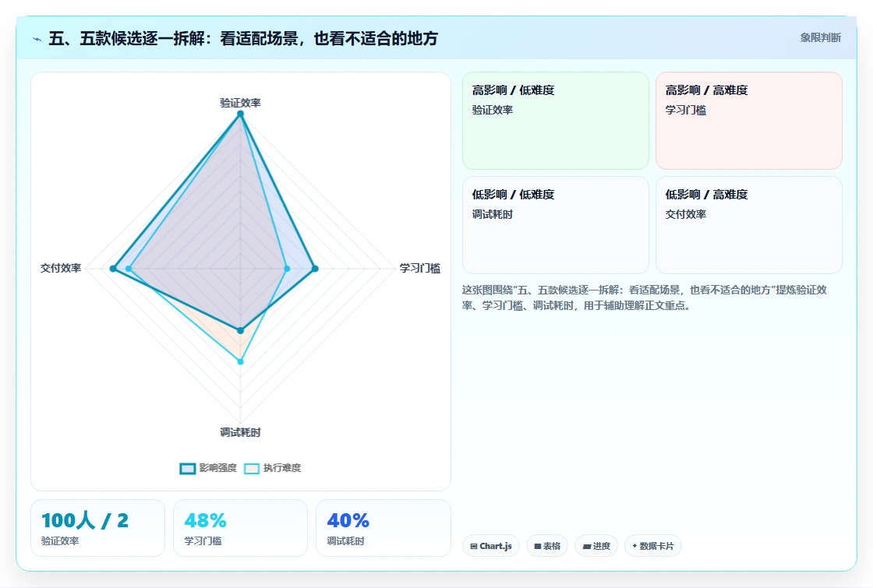873x588 pixels.
Task: Click the 象限判断 label in header
Action: (x=820, y=38)
